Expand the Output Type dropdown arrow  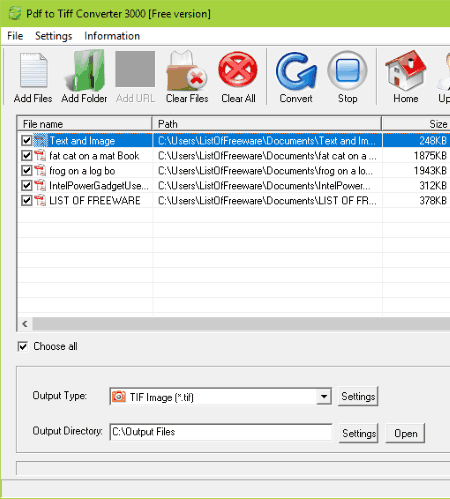pos(324,396)
